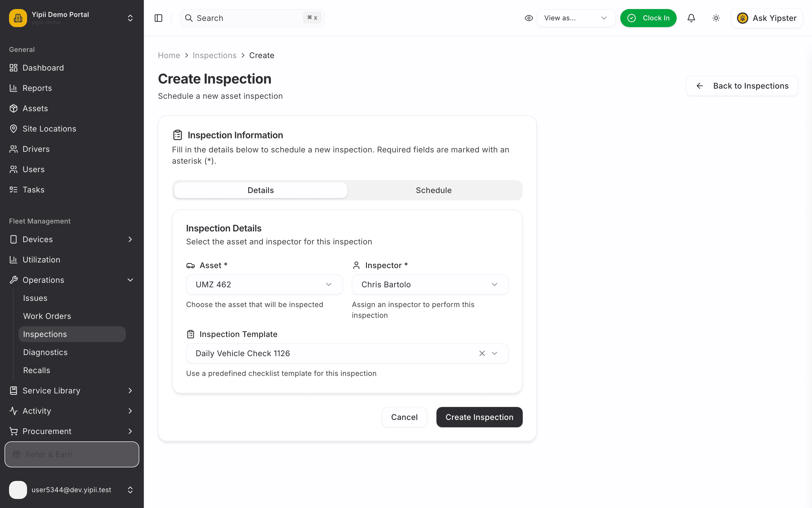Click the Create breadcrumb text
This screenshot has height=508, width=812.
click(262, 55)
